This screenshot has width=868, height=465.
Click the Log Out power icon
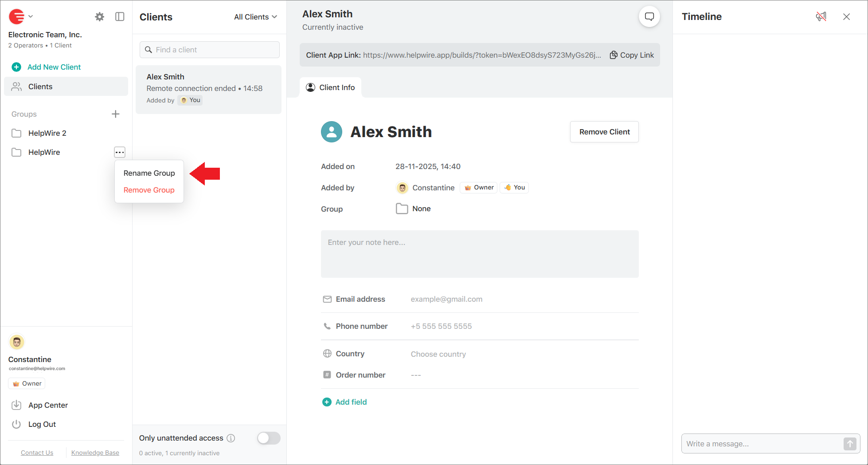coord(16,424)
